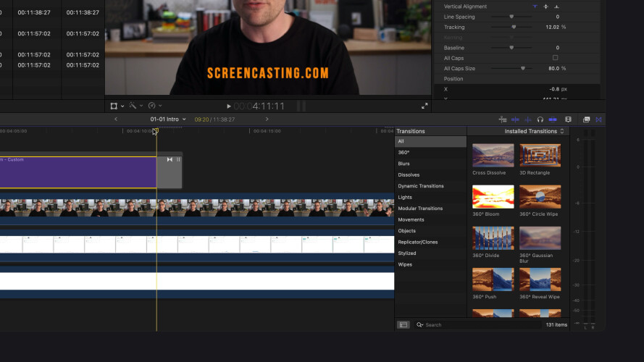This screenshot has height=362, width=644.
Task: Set vertical alignment to bottom
Action: tap(556, 7)
